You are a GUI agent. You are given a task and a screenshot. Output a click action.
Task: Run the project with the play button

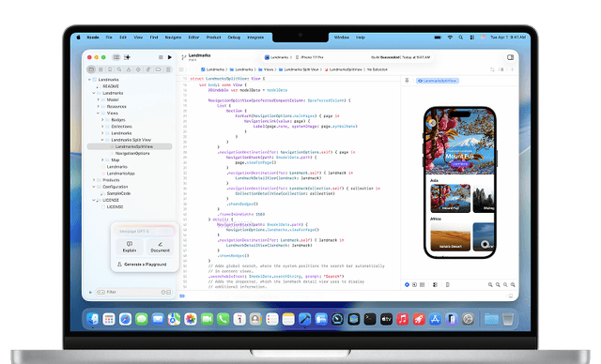tap(170, 57)
